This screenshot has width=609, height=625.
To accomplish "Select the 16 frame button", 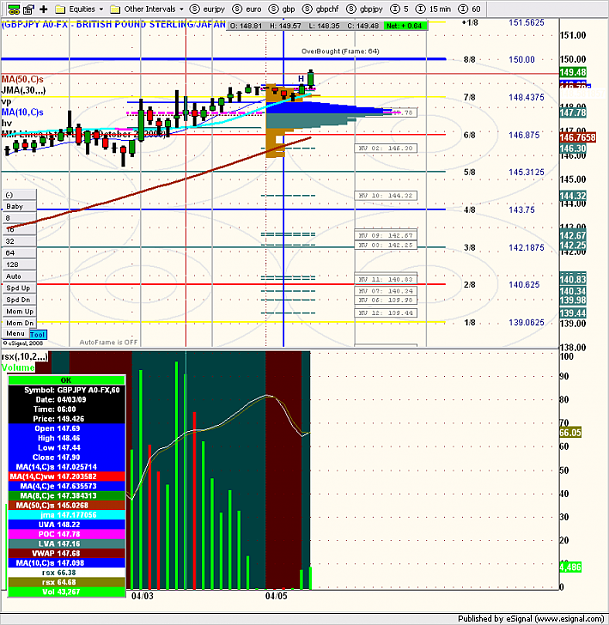I will (x=20, y=230).
